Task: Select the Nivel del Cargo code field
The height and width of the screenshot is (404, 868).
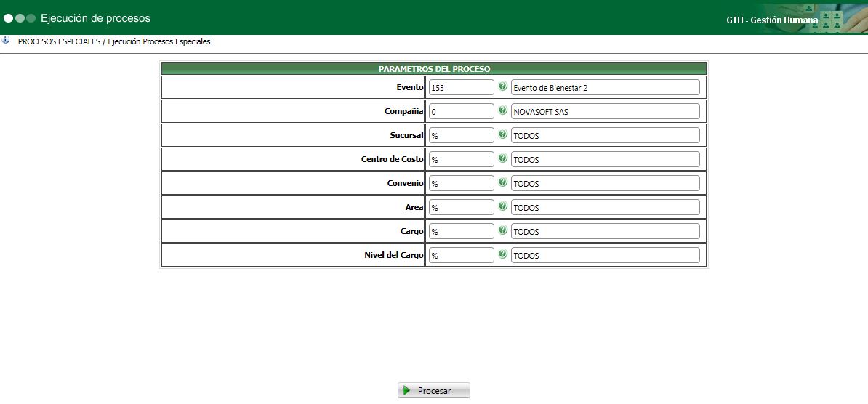Action: pos(461,255)
